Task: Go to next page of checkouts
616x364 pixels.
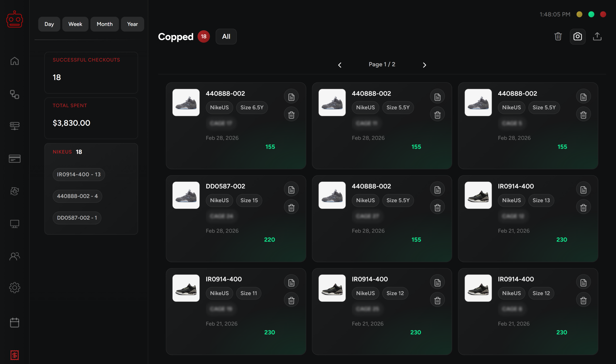Action: pos(424,65)
